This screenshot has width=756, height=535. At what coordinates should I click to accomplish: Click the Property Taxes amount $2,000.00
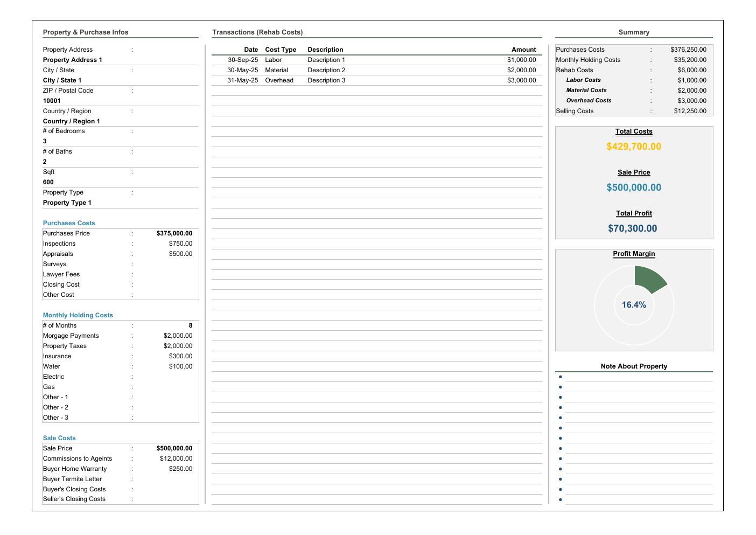[x=178, y=346]
